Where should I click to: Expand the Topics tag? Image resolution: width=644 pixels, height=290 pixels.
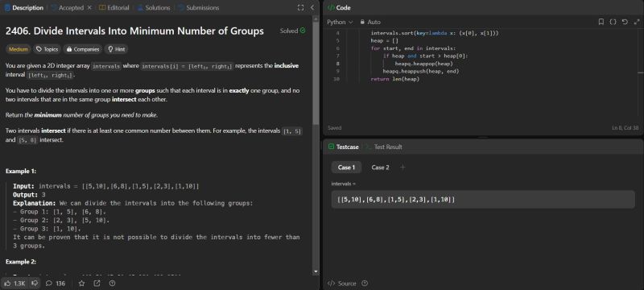(47, 49)
